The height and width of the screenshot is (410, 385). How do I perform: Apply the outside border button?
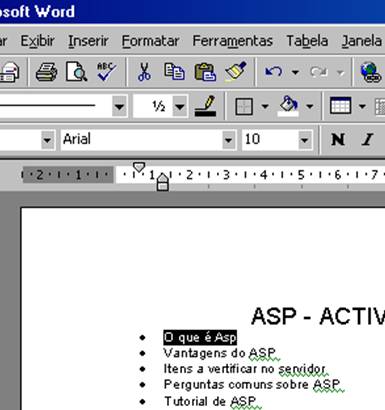(x=244, y=107)
